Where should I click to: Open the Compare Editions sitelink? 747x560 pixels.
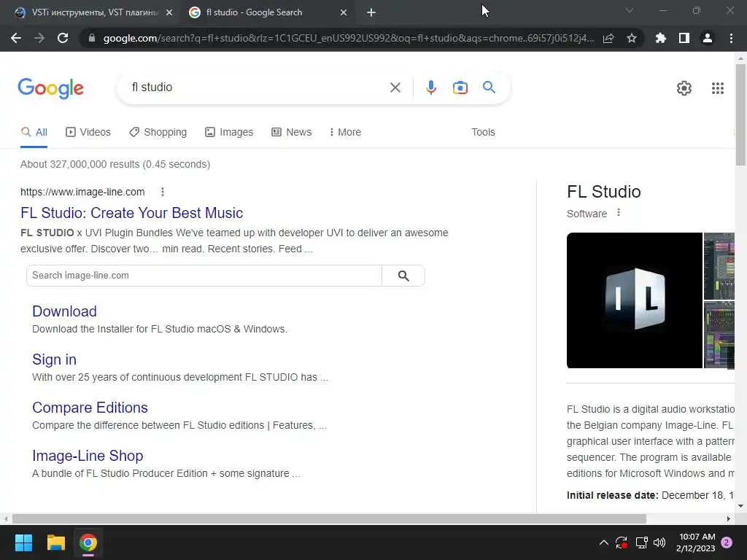pos(90,408)
